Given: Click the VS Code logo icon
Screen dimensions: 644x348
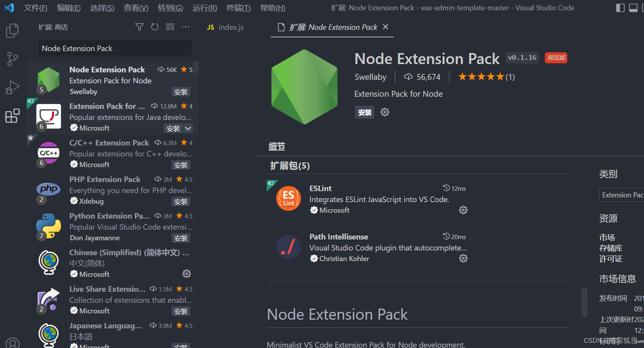Looking at the screenshot, I should click(x=9, y=8).
